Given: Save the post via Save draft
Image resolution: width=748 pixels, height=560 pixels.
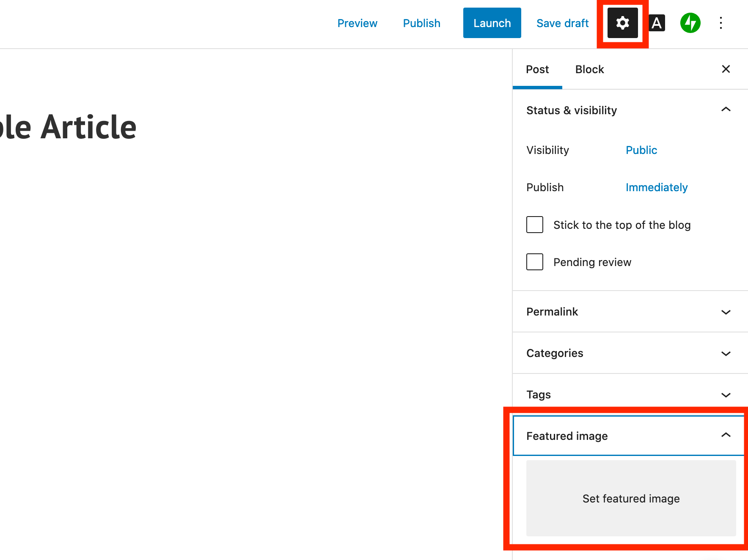Looking at the screenshot, I should tap(562, 23).
